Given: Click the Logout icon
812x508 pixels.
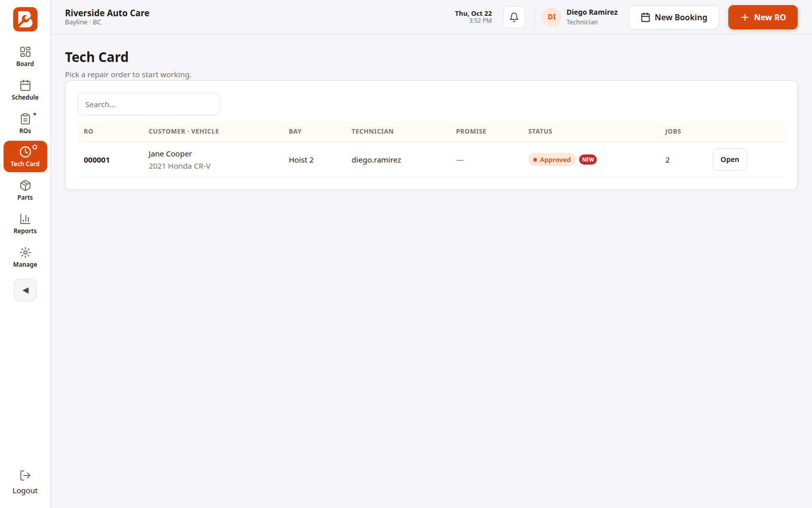Looking at the screenshot, I should [25, 475].
